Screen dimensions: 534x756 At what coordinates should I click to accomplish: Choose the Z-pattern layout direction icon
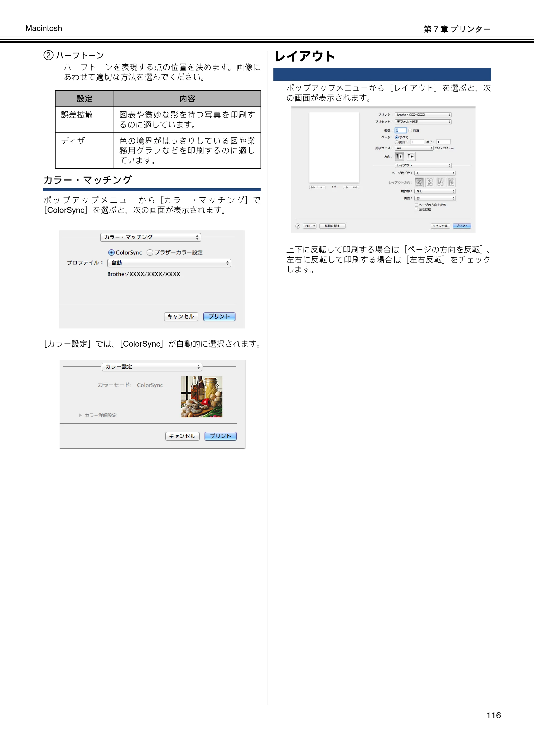coord(419,182)
